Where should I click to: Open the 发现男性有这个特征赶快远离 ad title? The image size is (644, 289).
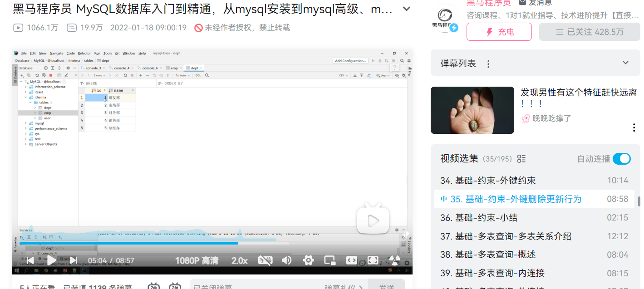(x=579, y=98)
